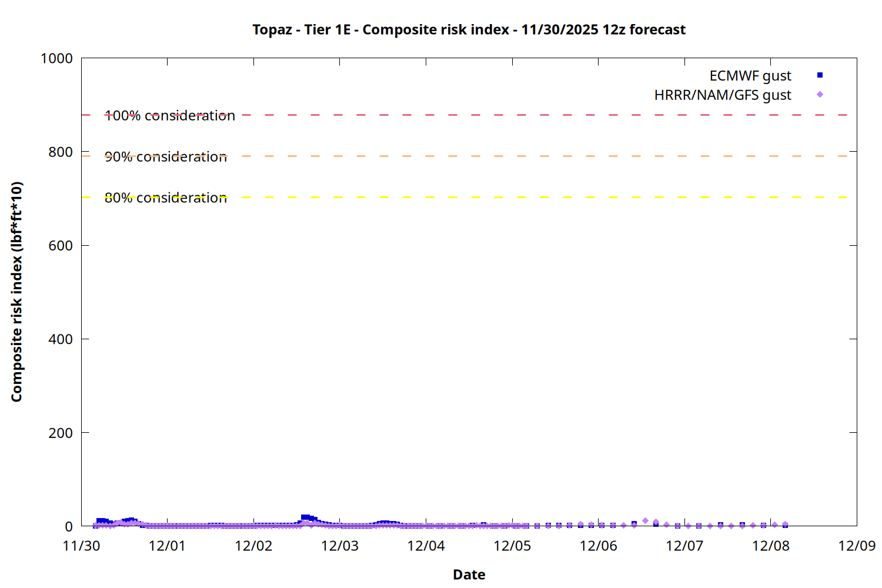Image resolution: width=882 pixels, height=588 pixels.
Task: Click the 400 y-axis tick label
Action: (x=61, y=339)
